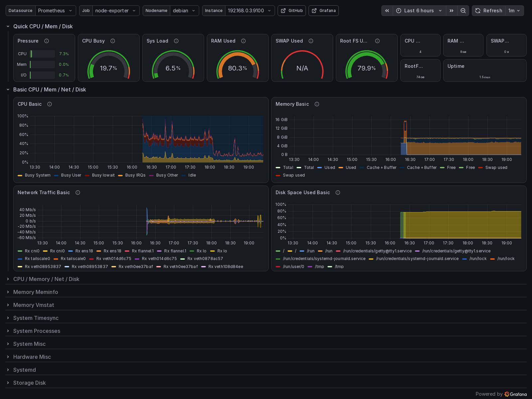
Task: Click the info icon next to CPU Busy
Action: (x=113, y=41)
